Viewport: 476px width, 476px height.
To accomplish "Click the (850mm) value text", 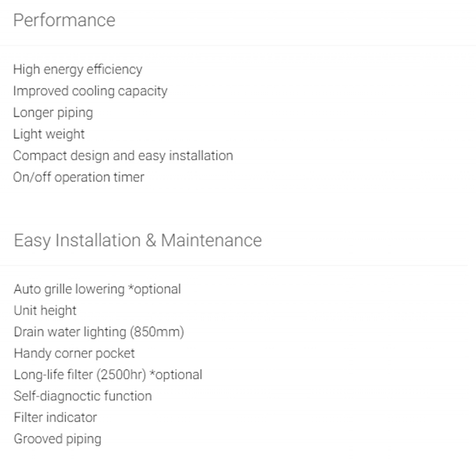I will pyautogui.click(x=157, y=332).
